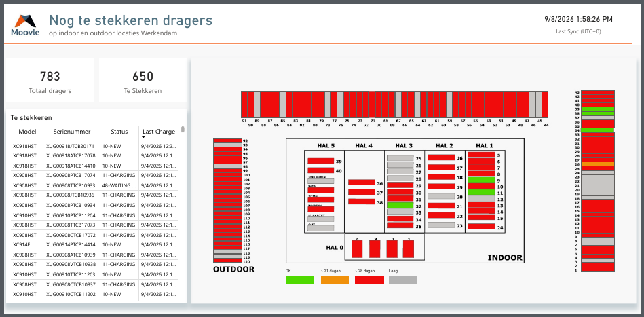Select the Te Stekkeren 650 card
This screenshot has height=317, width=644.
pos(143,81)
